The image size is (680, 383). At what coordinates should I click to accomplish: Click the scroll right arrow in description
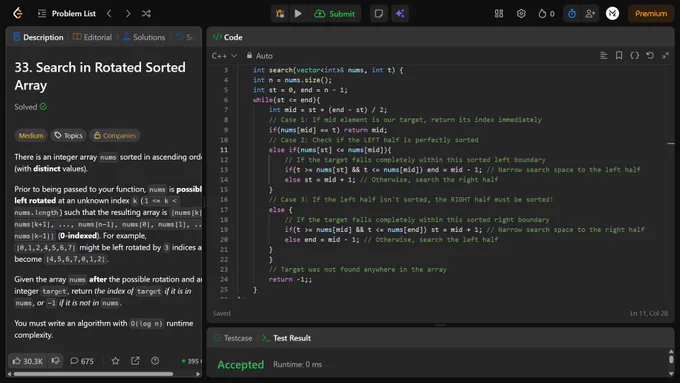pyautogui.click(x=198, y=374)
